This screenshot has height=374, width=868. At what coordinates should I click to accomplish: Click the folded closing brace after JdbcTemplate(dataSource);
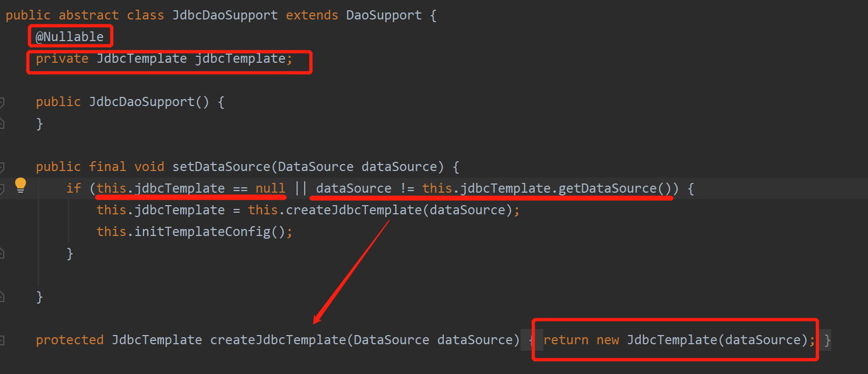point(827,340)
